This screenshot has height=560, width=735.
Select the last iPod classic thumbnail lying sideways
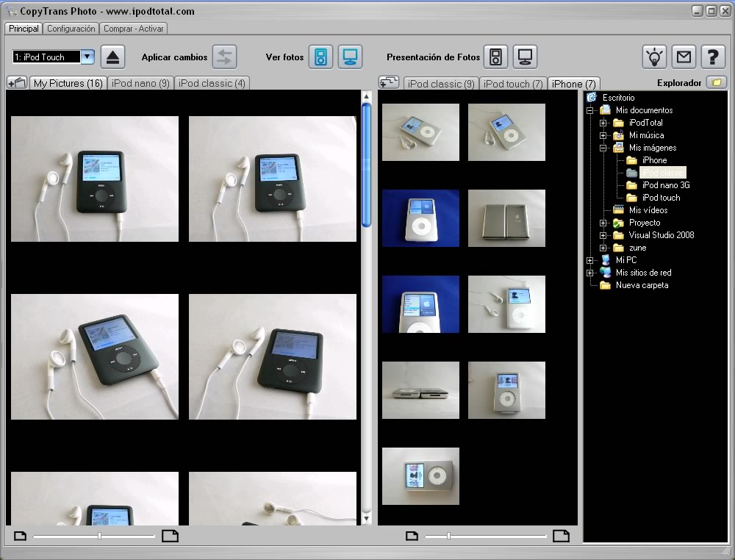pyautogui.click(x=420, y=476)
